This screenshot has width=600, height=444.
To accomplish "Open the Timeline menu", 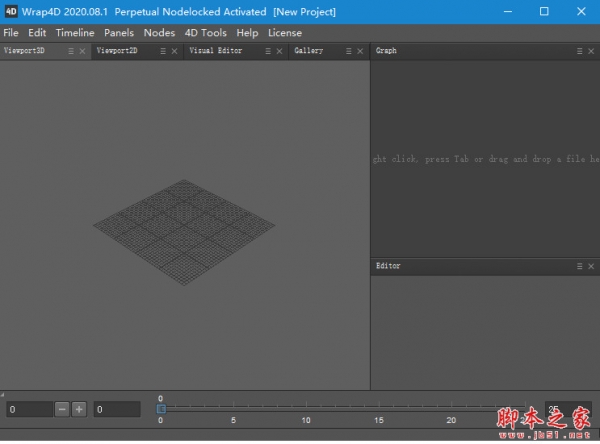I will click(x=75, y=33).
